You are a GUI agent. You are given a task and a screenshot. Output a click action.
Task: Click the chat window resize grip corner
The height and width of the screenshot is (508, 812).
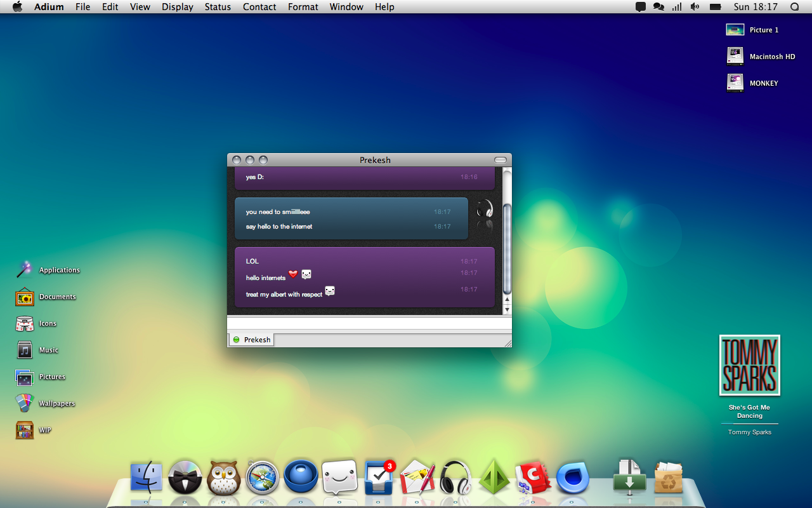coord(507,343)
